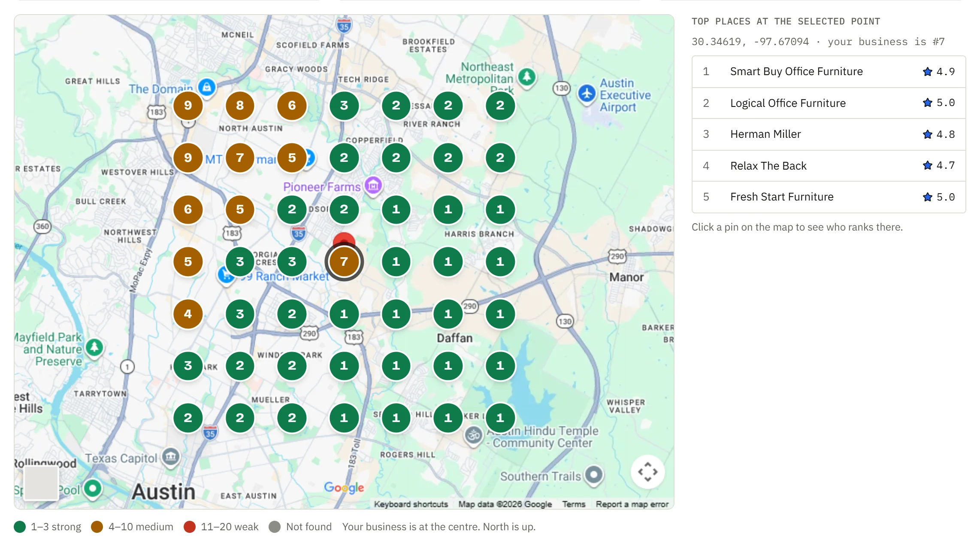The width and height of the screenshot is (980, 547).
Task: Select Fresh Start Furniture row
Action: point(829,197)
